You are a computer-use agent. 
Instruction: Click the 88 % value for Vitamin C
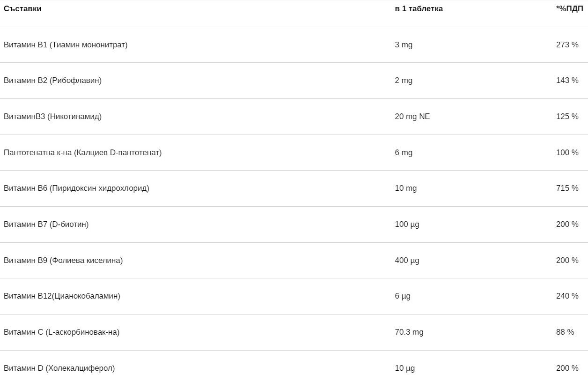click(x=565, y=332)
